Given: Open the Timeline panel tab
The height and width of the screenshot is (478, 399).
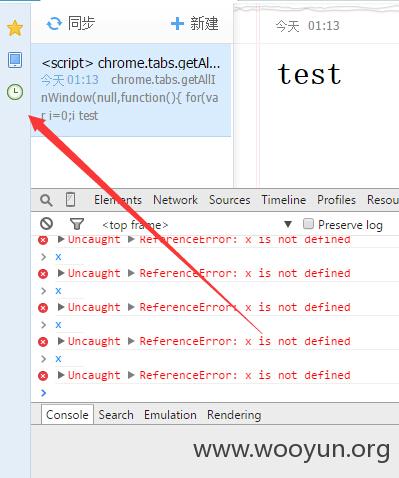Looking at the screenshot, I should 284,200.
